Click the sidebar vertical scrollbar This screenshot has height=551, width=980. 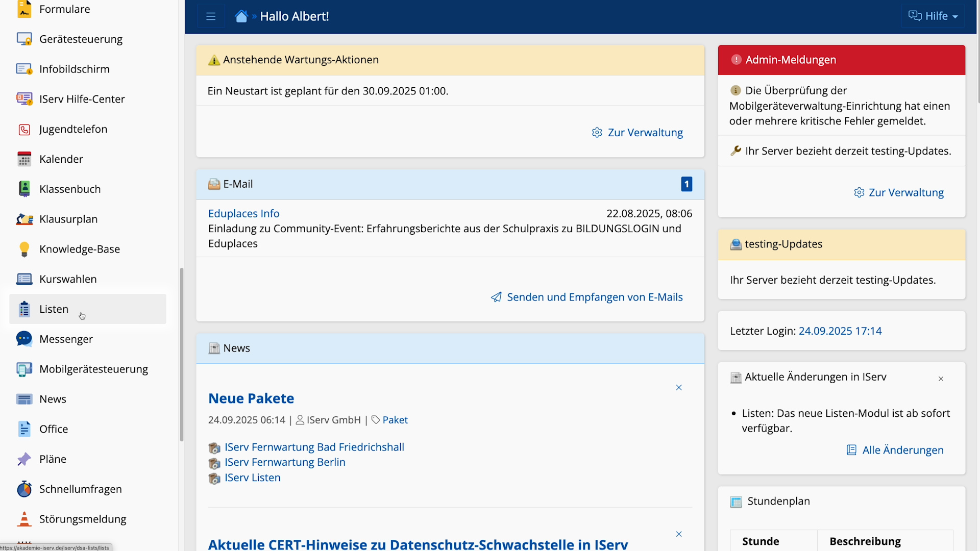pos(181,355)
